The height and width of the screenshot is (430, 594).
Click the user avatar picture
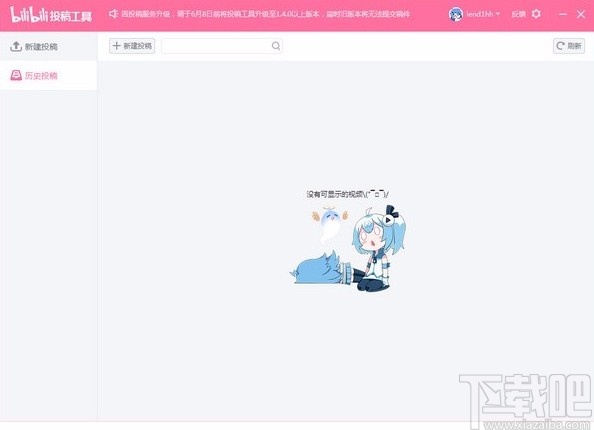pos(456,14)
